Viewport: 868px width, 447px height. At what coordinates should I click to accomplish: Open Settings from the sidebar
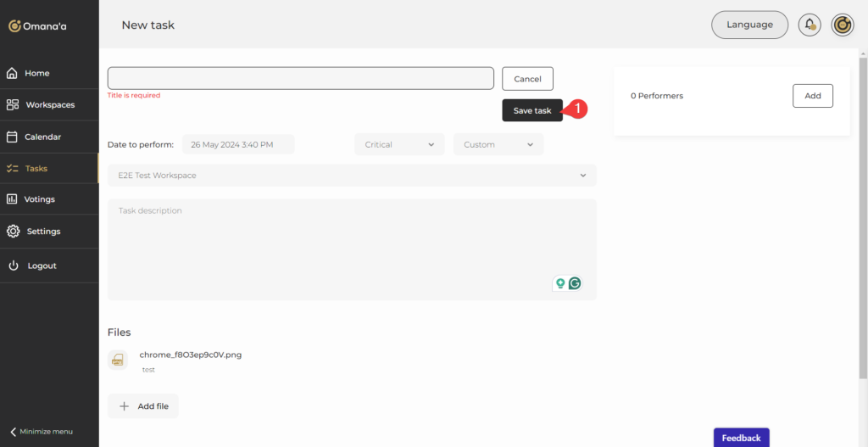click(x=42, y=232)
